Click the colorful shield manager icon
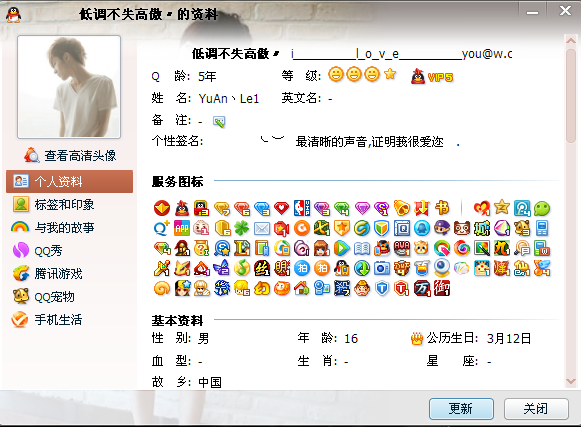 (x=382, y=228)
